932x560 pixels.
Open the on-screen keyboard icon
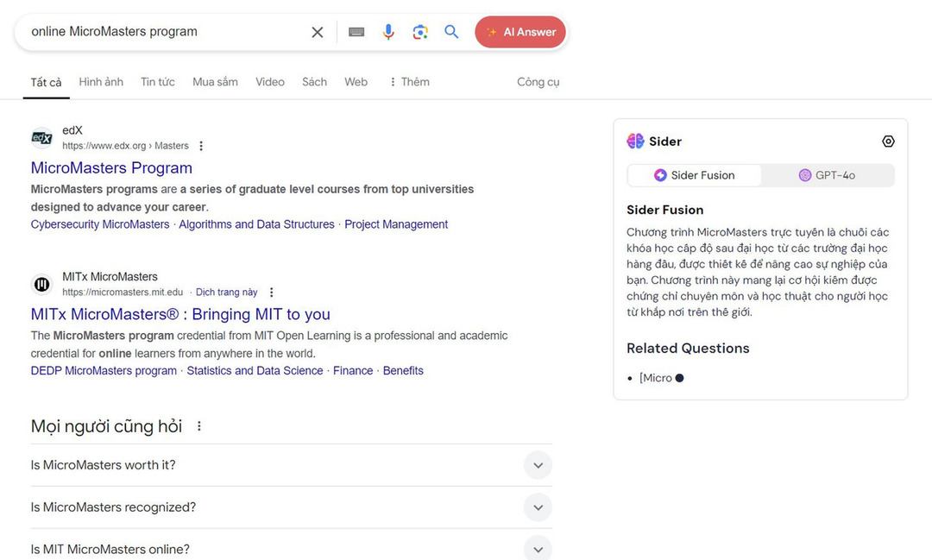pyautogui.click(x=356, y=32)
